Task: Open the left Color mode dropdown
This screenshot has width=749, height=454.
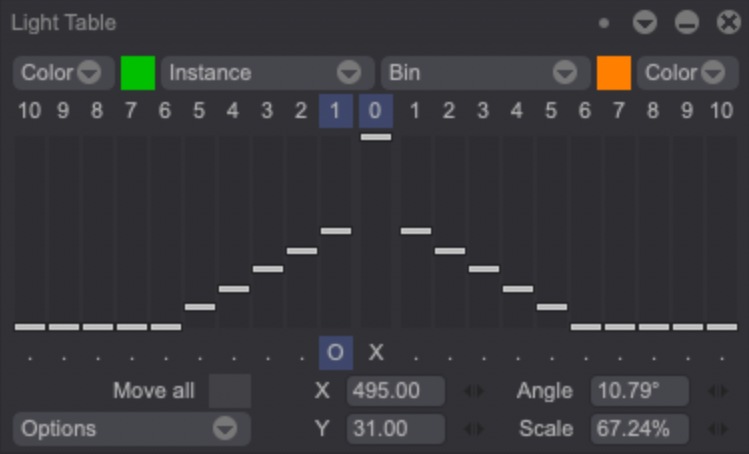Action: 62,73
